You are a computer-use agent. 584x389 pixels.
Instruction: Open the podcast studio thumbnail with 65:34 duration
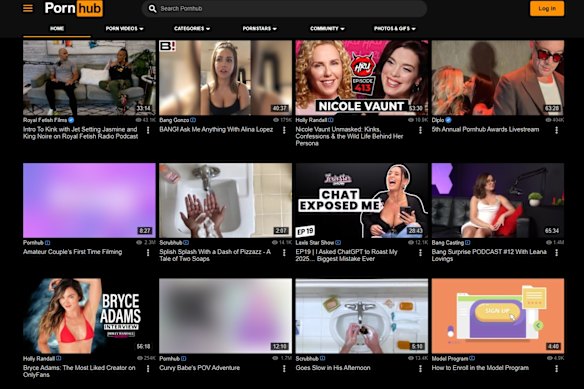[x=498, y=200]
